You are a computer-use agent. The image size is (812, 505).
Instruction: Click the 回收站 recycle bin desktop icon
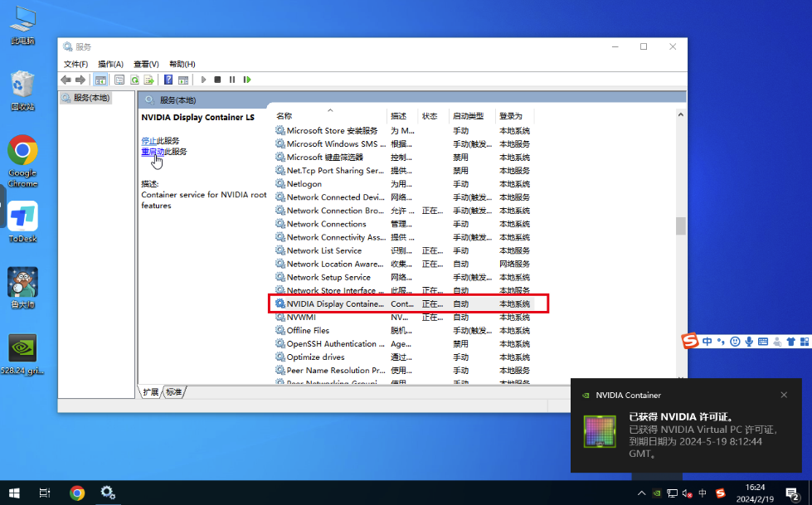22,90
